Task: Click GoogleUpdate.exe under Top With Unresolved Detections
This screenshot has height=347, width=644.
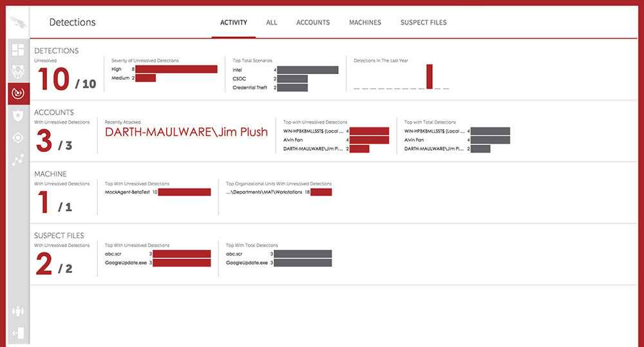Action: click(x=126, y=263)
